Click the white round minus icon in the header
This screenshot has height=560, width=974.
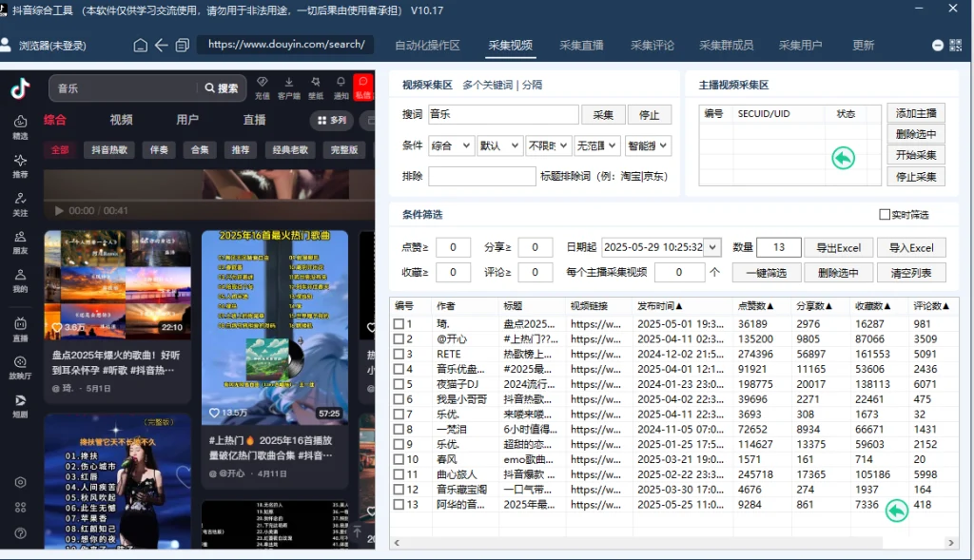(x=938, y=46)
